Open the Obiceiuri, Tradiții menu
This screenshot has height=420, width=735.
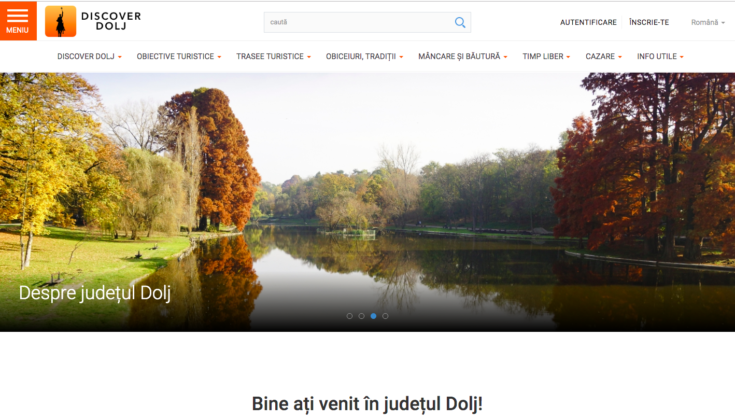click(x=364, y=57)
